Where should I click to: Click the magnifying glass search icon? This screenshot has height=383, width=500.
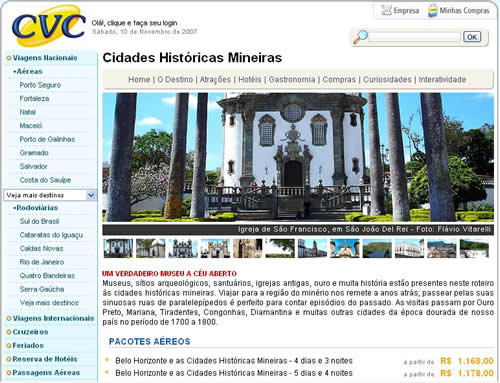pyautogui.click(x=360, y=37)
